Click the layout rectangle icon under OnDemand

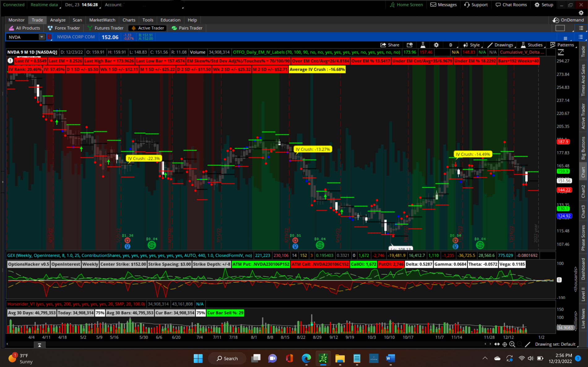click(x=560, y=28)
